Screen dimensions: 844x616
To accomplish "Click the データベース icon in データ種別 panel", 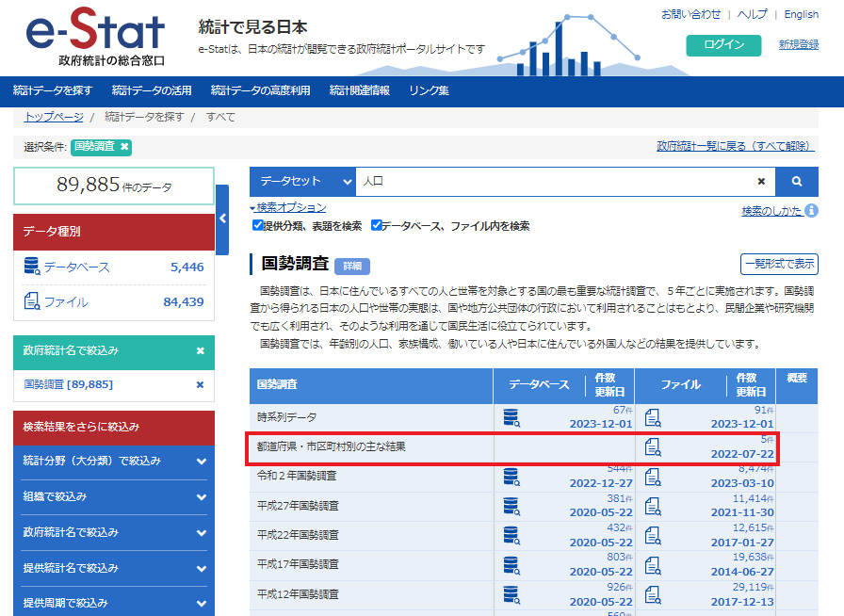I will coord(32,266).
